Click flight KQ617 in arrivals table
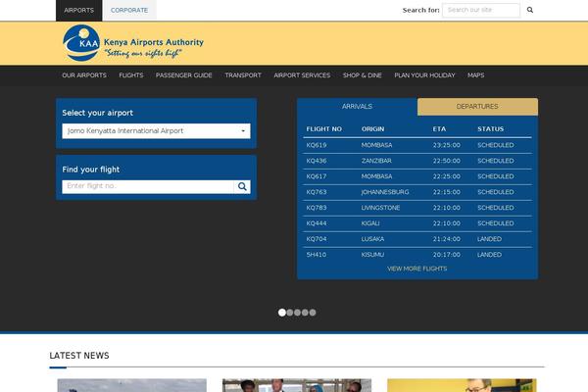The height and width of the screenshot is (392, 588). pyautogui.click(x=317, y=176)
